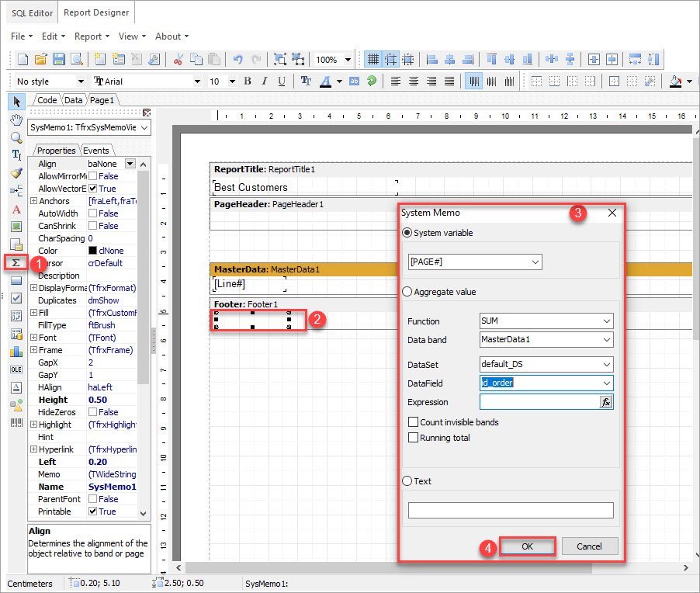This screenshot has height=593, width=700.
Task: Select the pointer arrow tool
Action: [x=16, y=102]
